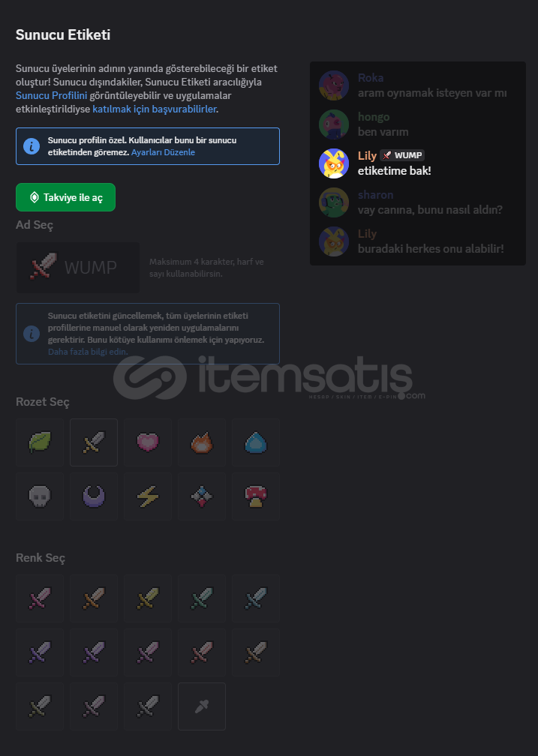The image size is (538, 756).
Task: Choose the sword badge
Action: (x=94, y=442)
